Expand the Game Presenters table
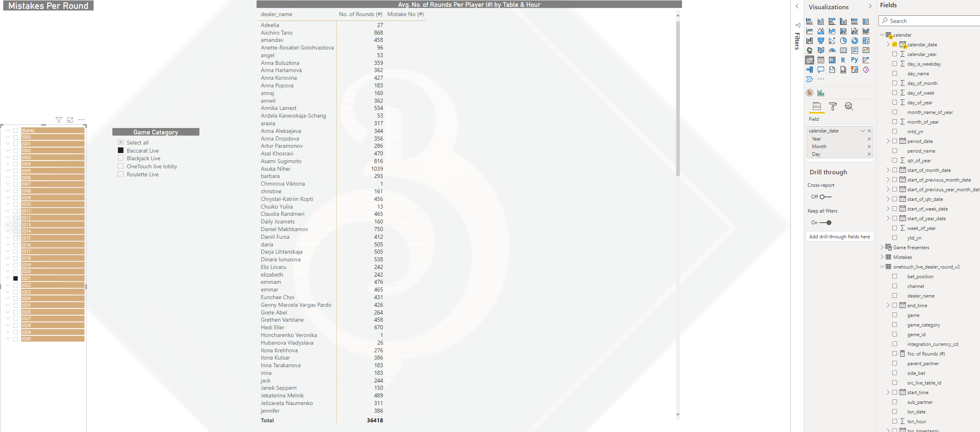 882,247
